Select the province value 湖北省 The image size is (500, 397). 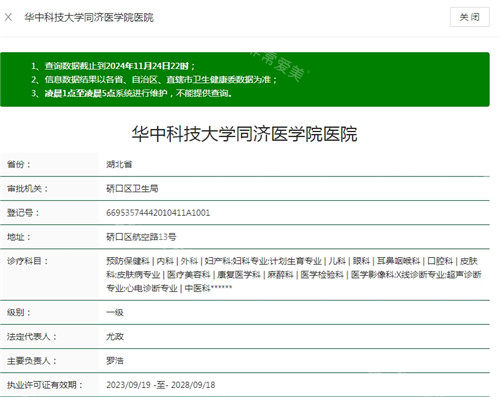click(x=119, y=164)
